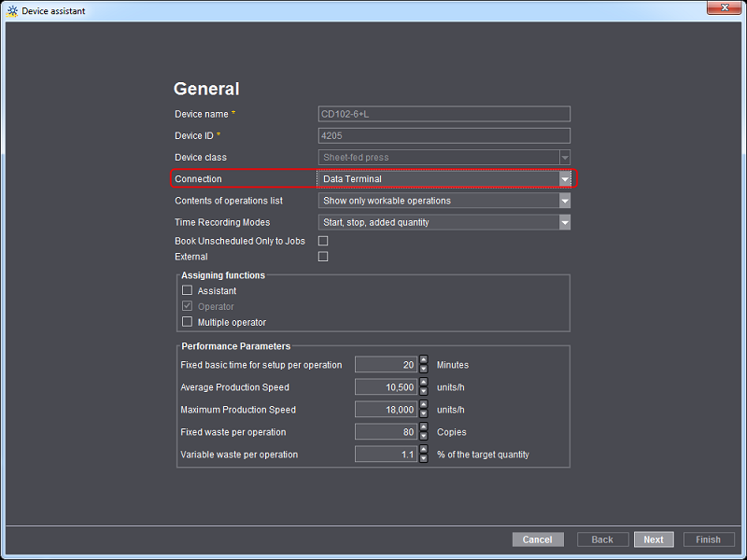Viewport: 747px width, 560px height.
Task: Increase the Maximum Production Speed value
Action: pyautogui.click(x=423, y=406)
